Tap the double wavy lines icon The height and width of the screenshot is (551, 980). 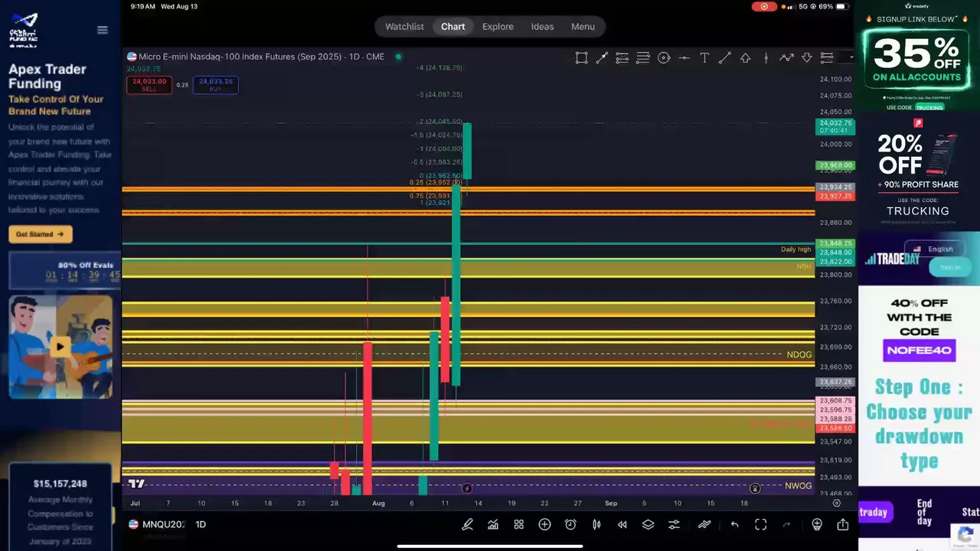(x=704, y=524)
